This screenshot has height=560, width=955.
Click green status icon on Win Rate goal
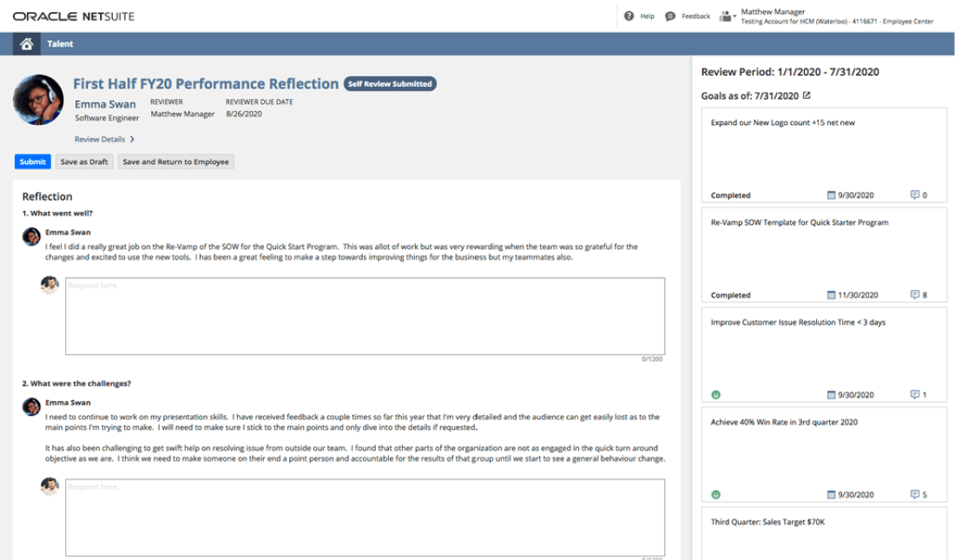tap(716, 495)
